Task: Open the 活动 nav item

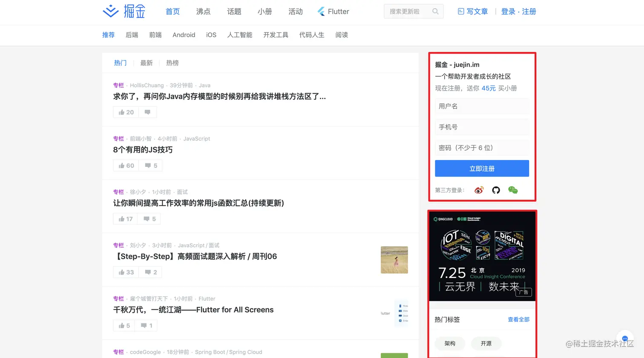Action: click(295, 11)
